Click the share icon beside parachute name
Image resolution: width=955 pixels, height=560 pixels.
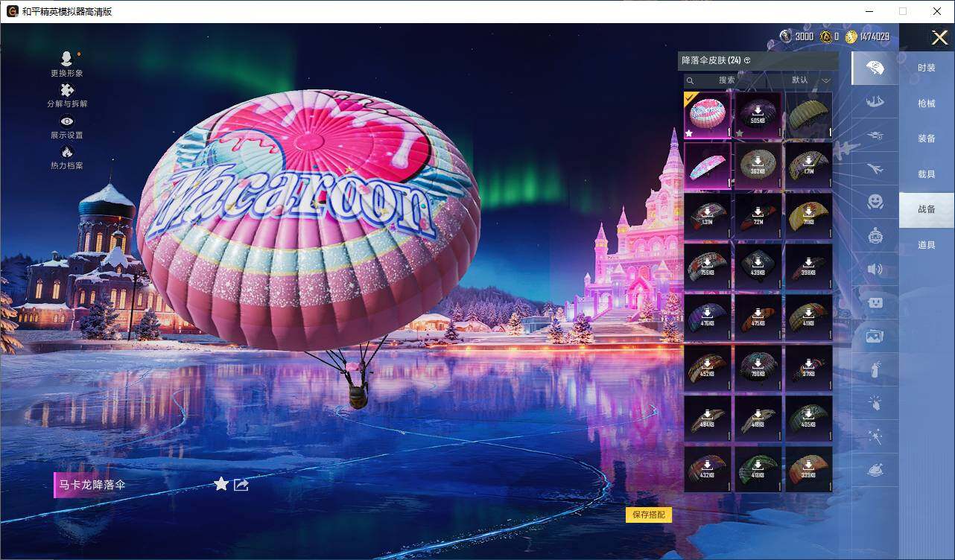[x=241, y=485]
